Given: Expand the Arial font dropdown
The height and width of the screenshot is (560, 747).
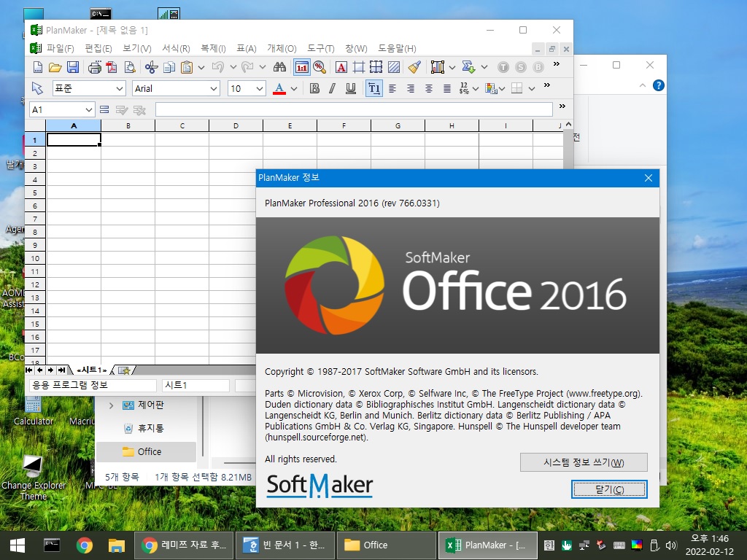Looking at the screenshot, I should 214,88.
